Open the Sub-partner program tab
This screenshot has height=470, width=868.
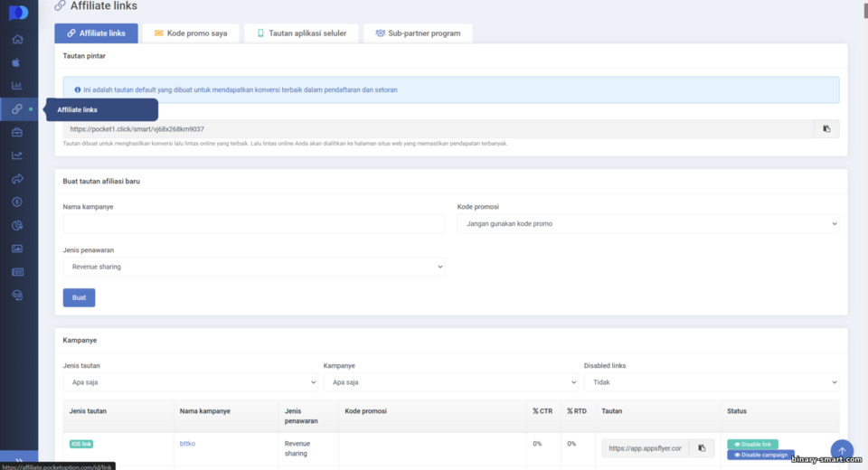pos(418,33)
